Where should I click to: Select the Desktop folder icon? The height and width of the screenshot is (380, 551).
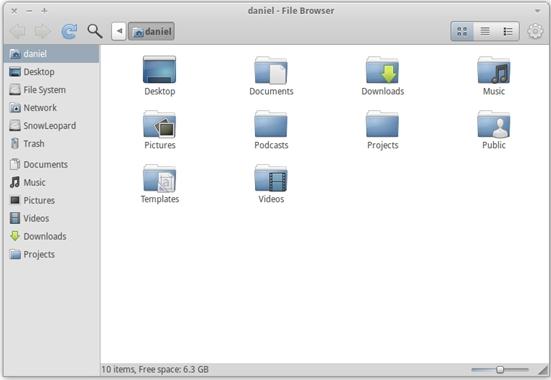pyautogui.click(x=160, y=69)
